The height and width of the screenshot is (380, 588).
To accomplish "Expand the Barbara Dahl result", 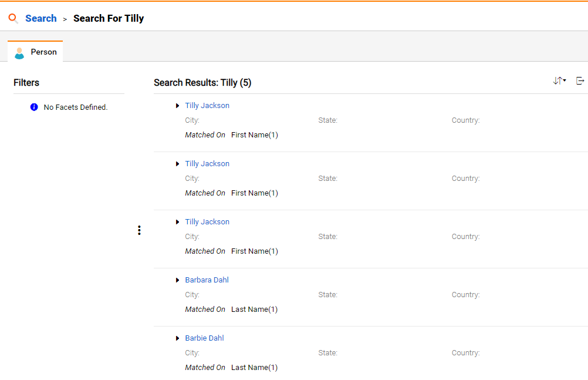I will tap(177, 281).
